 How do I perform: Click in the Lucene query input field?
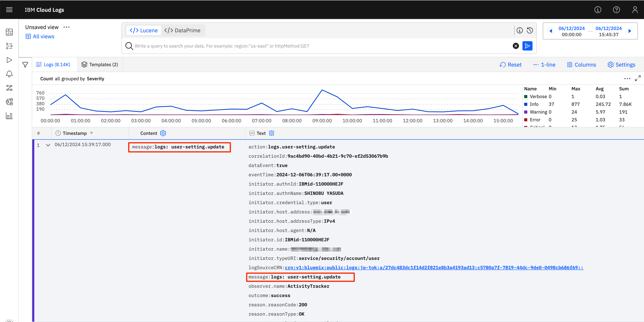click(x=320, y=46)
